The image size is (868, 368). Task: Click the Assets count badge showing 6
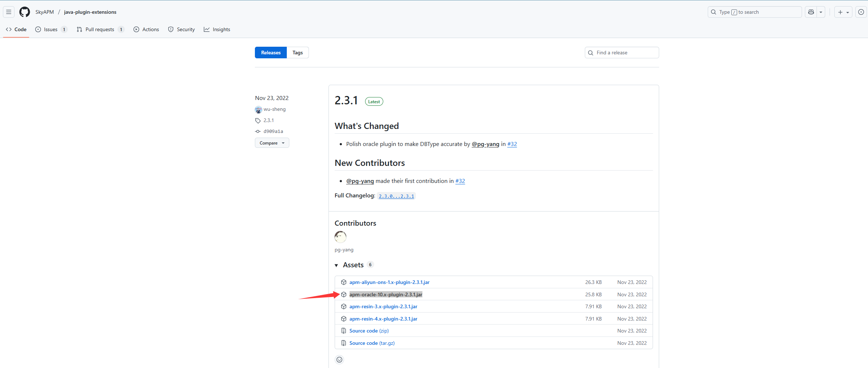click(x=370, y=265)
